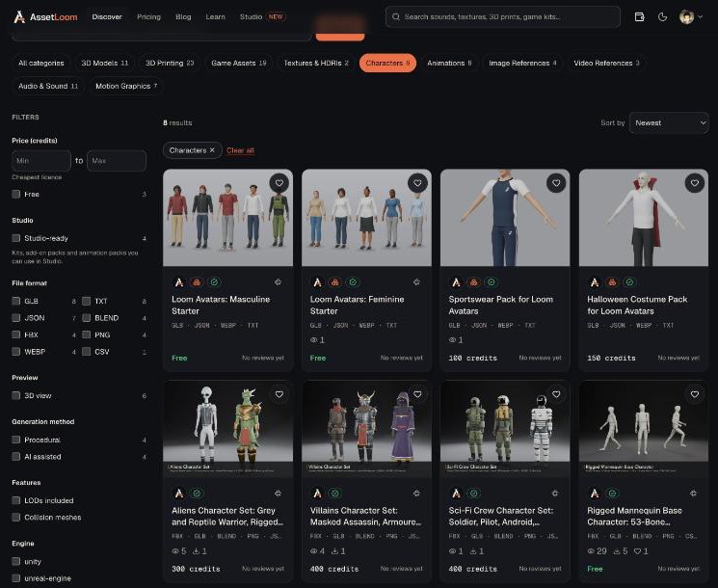Favorite Villains Character Set heart icon
The width and height of the screenshot is (718, 588).
tap(417, 394)
